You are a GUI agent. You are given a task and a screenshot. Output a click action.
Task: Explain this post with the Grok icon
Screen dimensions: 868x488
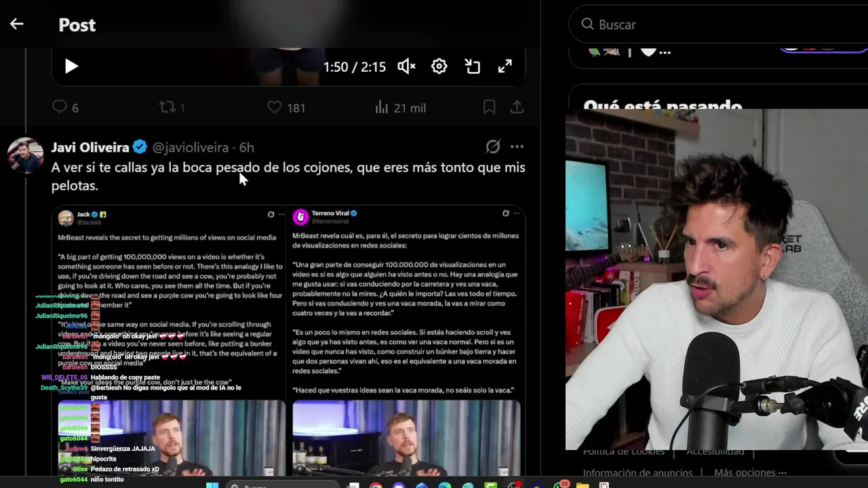click(x=493, y=146)
